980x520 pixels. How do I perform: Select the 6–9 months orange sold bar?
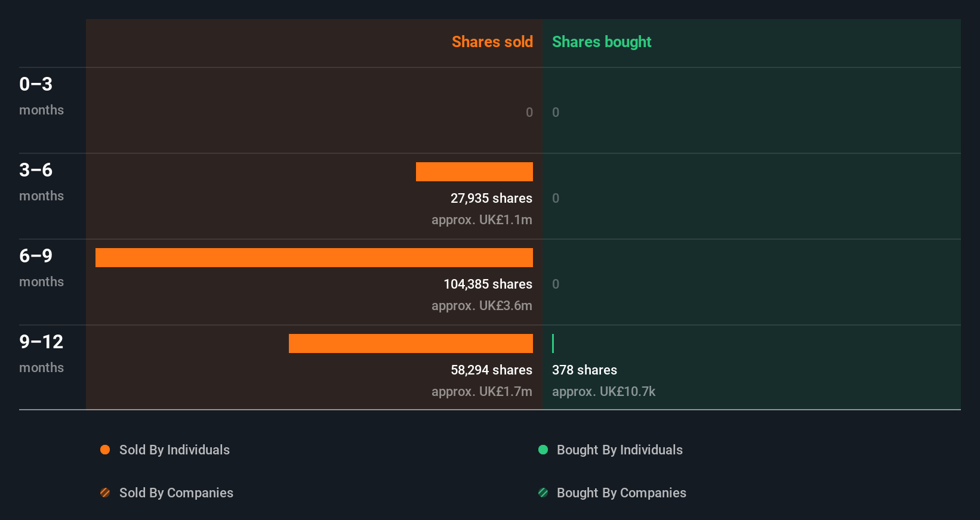[x=314, y=258]
